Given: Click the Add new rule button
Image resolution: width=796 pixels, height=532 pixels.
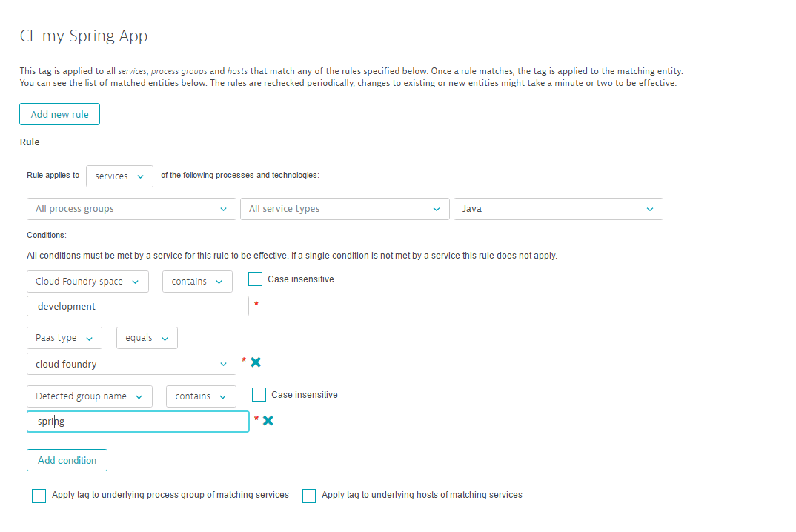Looking at the screenshot, I should click(59, 114).
